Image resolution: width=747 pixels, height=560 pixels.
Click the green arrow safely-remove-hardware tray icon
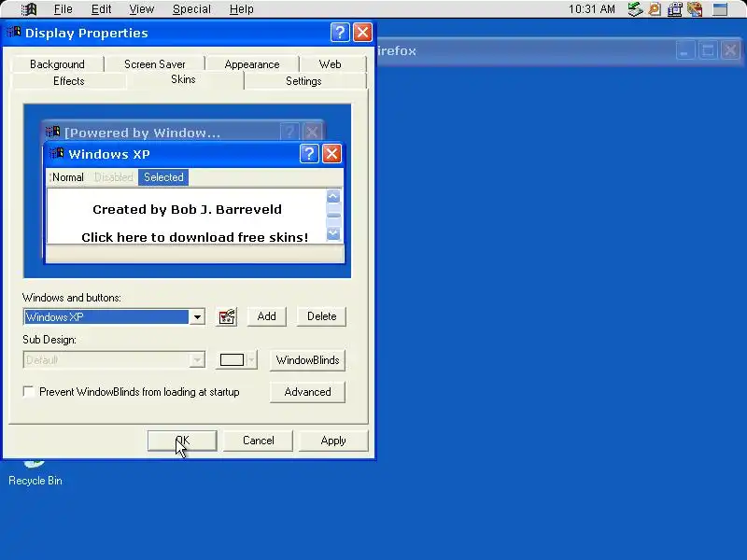(x=635, y=9)
